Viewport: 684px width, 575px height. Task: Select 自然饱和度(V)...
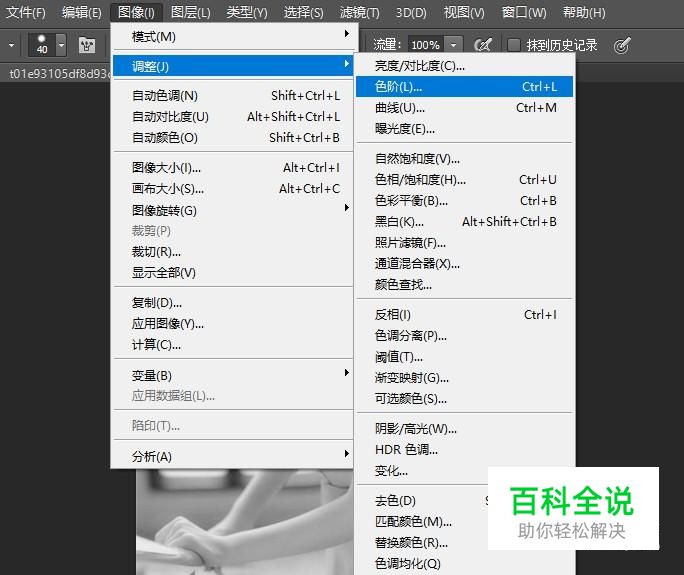point(464,158)
